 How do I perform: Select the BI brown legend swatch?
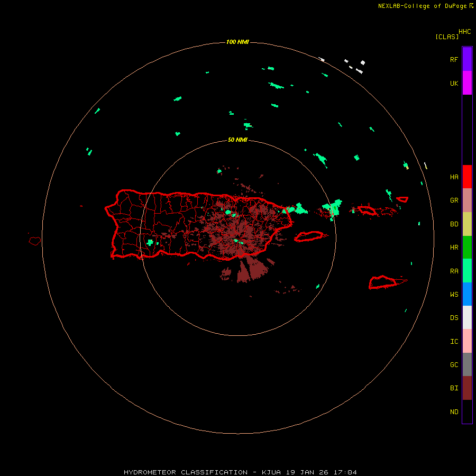(467, 388)
